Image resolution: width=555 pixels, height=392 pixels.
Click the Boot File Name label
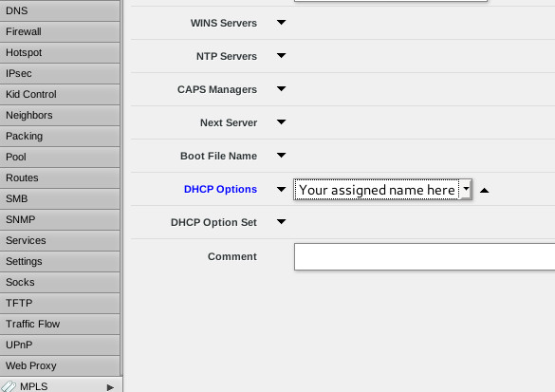tap(219, 157)
